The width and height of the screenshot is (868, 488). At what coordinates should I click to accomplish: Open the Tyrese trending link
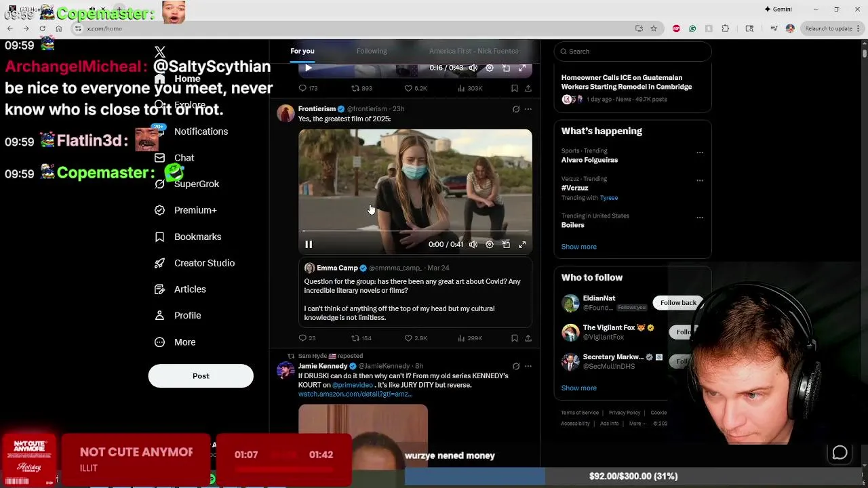point(609,198)
